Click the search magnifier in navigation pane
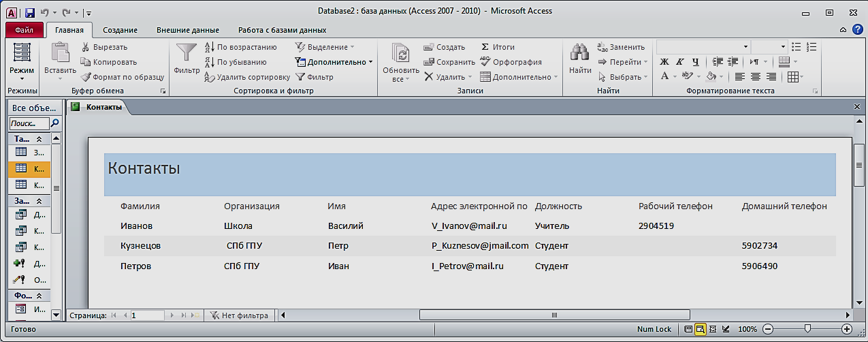Image resolution: width=868 pixels, height=342 pixels. pos(55,123)
